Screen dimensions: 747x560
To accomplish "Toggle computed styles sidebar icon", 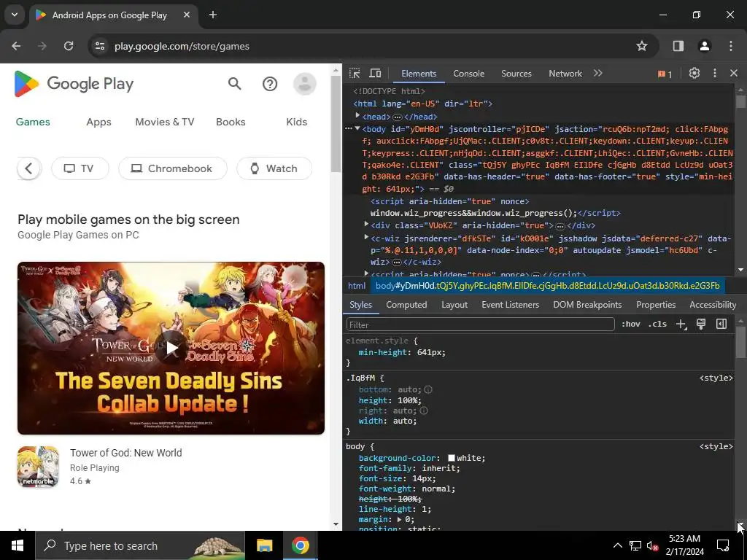I will (x=721, y=324).
